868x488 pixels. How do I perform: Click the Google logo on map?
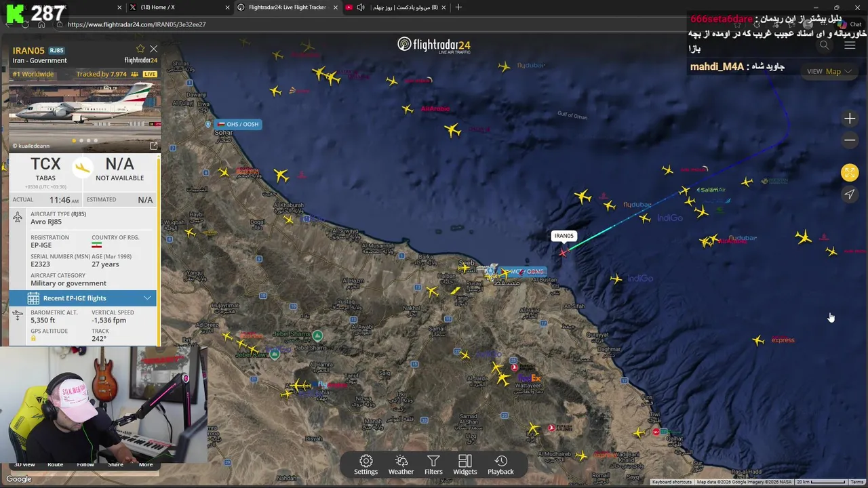[x=19, y=479]
